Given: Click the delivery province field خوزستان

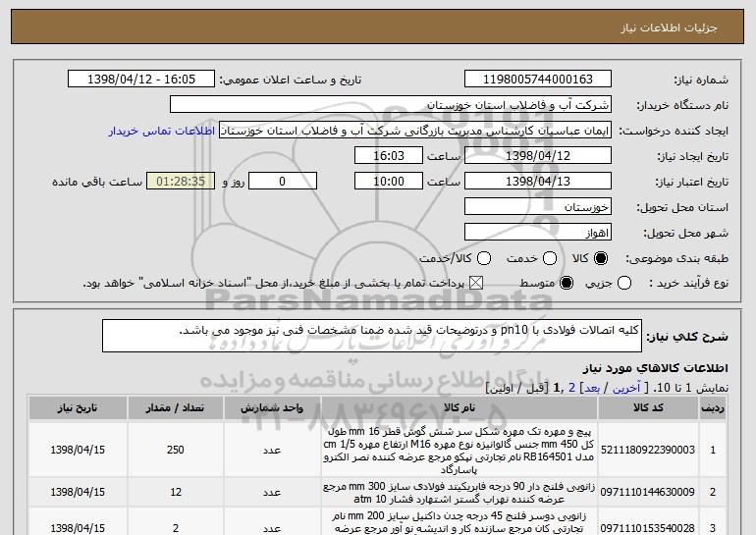Looking at the screenshot, I should pyautogui.click(x=538, y=207).
